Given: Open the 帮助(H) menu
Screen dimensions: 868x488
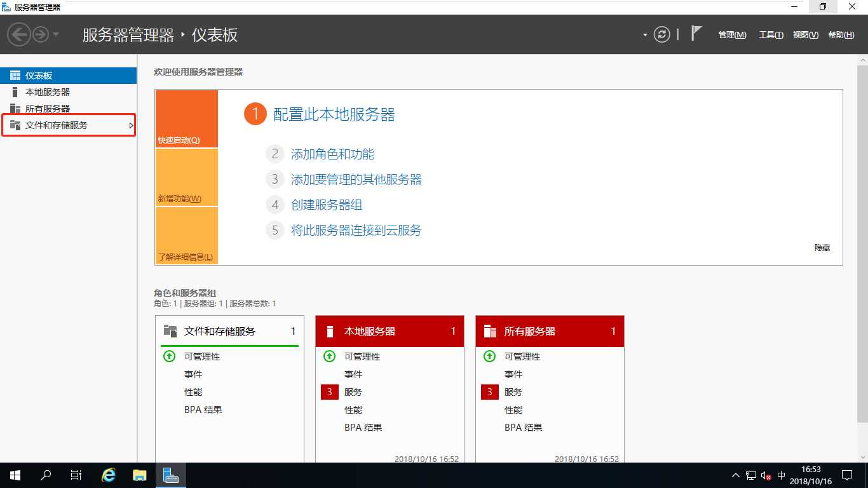Looking at the screenshot, I should pos(841,35).
